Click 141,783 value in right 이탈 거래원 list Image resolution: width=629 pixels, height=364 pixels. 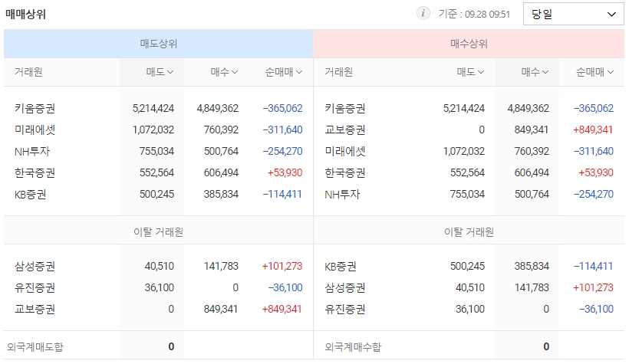(x=532, y=288)
